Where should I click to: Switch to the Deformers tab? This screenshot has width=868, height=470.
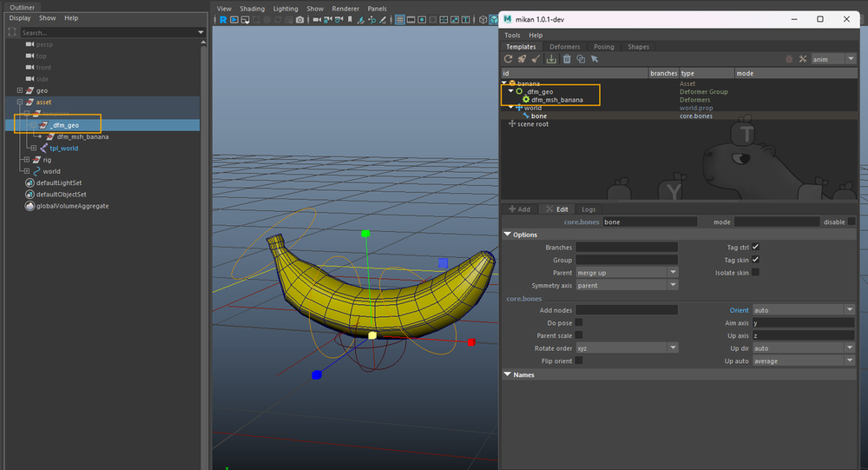(x=564, y=47)
